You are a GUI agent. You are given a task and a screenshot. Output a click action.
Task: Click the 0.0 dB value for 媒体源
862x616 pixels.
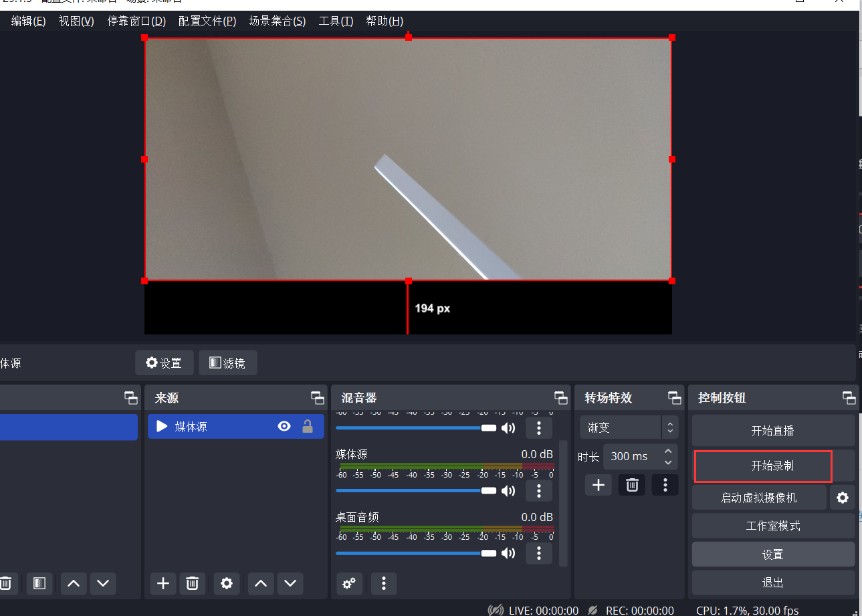[537, 454]
